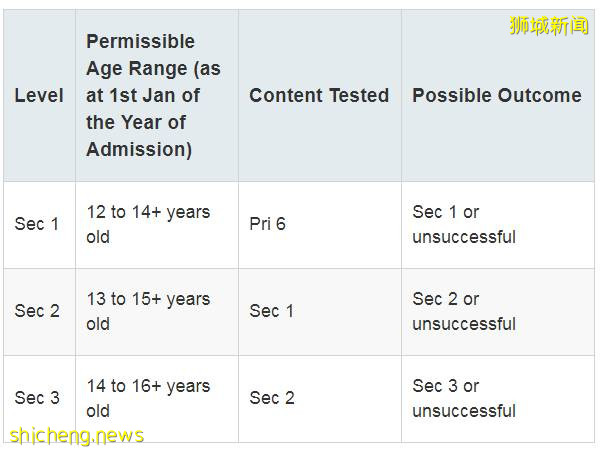Select the 14 to 16+ years old cell

pos(148,398)
